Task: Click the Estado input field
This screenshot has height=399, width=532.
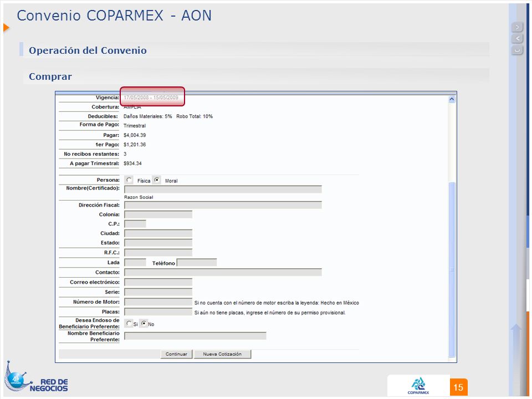Action: (158, 243)
